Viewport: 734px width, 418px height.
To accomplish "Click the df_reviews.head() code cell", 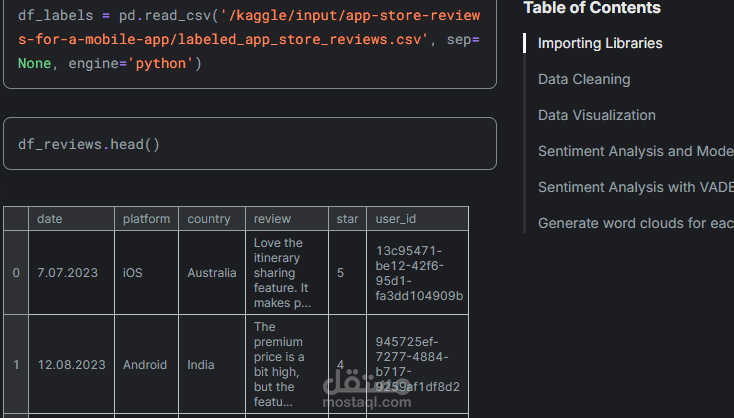I will point(250,144).
